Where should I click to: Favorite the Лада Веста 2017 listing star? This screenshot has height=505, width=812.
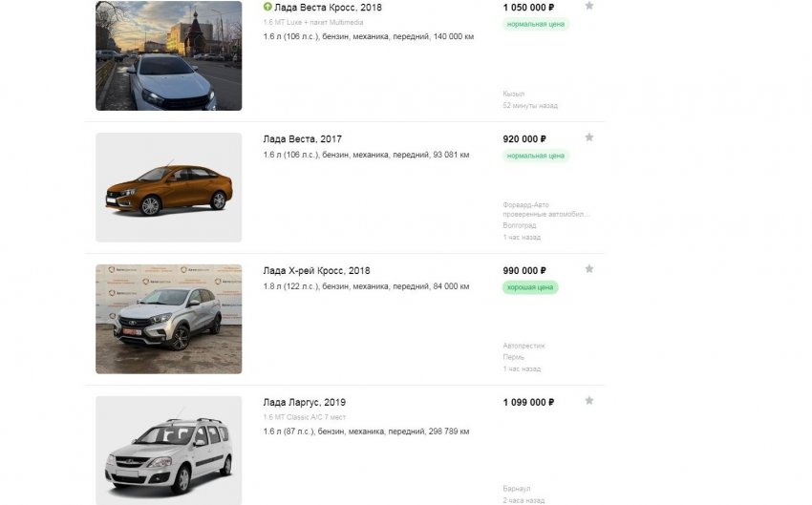(588, 137)
